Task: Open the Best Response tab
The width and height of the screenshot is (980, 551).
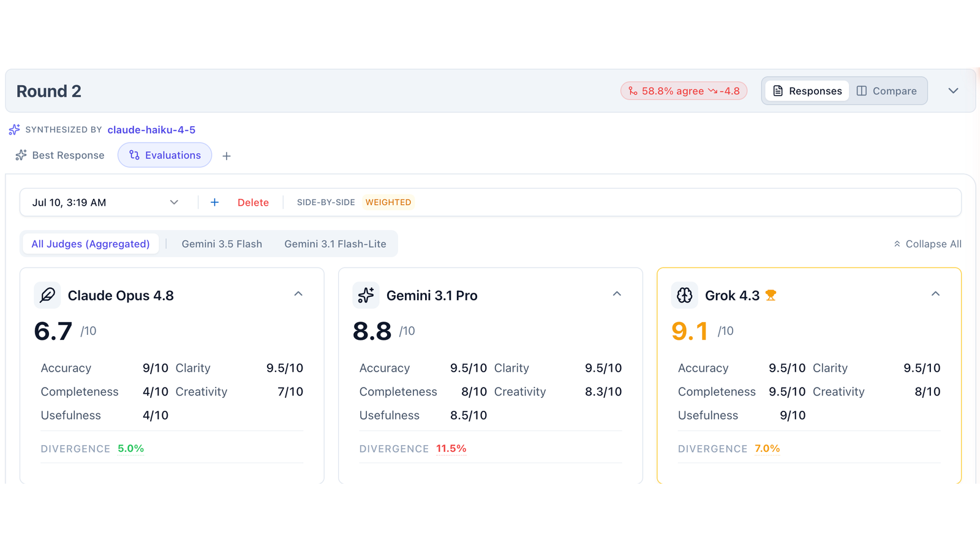Action: pyautogui.click(x=59, y=156)
